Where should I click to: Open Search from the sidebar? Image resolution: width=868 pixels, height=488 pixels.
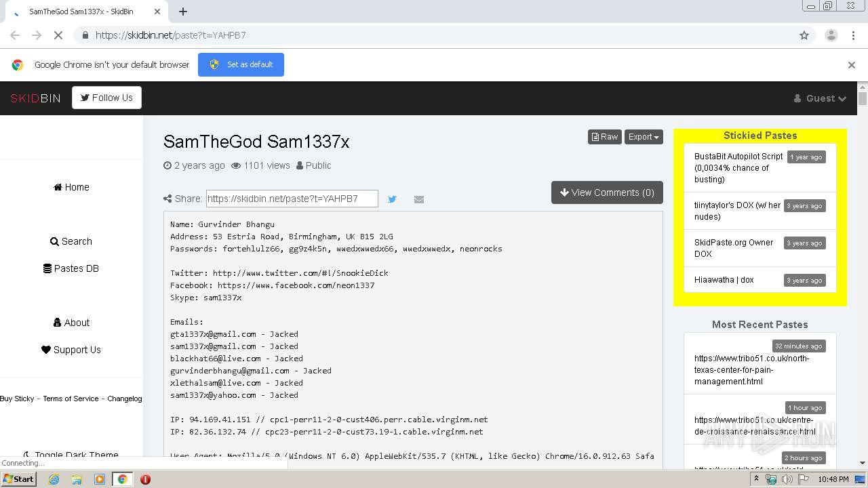click(71, 241)
